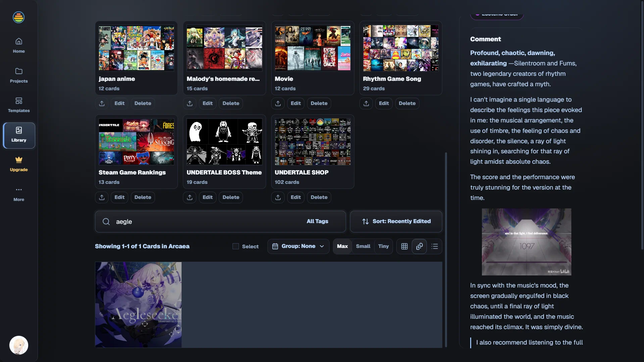Open the japan anime collection card
This screenshot has width=644, height=362.
click(x=136, y=58)
